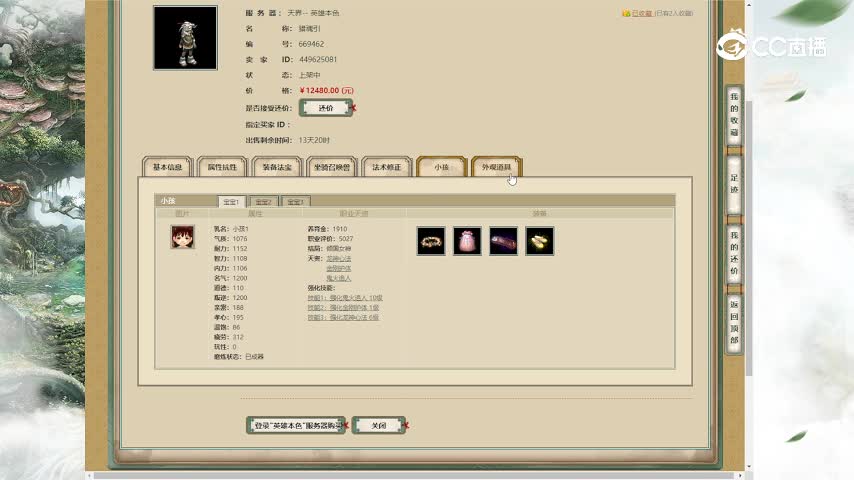Click the seller ID 449625081
This screenshot has width=854, height=480.
318,59
